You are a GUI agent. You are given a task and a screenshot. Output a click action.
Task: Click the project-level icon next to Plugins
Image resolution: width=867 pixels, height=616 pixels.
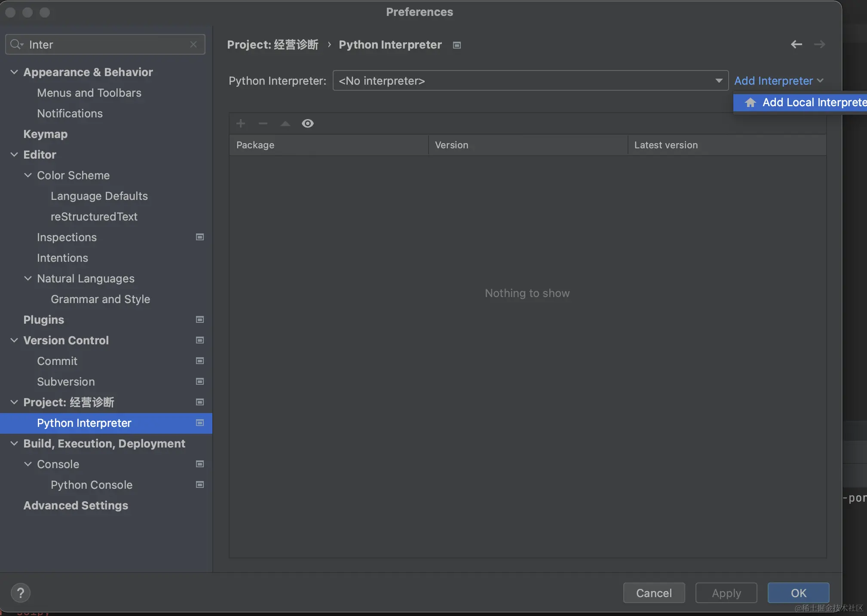(x=200, y=319)
